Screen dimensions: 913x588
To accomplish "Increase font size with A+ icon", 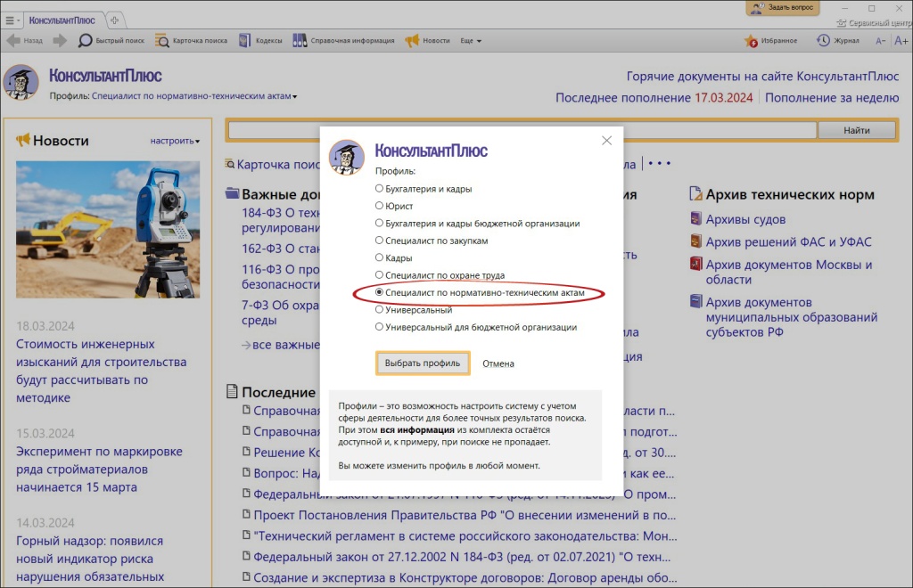I will pos(901,41).
